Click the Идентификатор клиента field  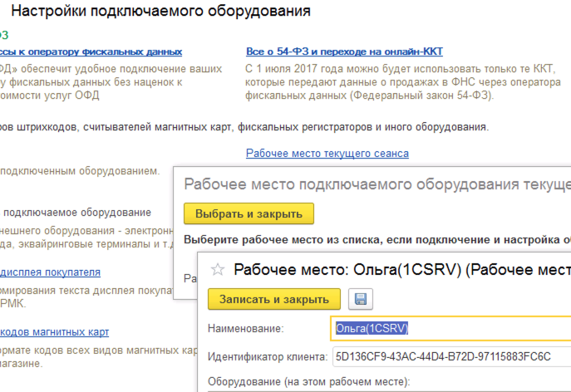pyautogui.click(x=449, y=357)
